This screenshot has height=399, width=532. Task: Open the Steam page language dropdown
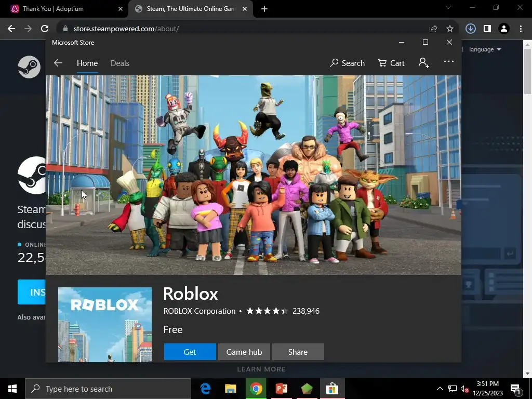point(485,49)
